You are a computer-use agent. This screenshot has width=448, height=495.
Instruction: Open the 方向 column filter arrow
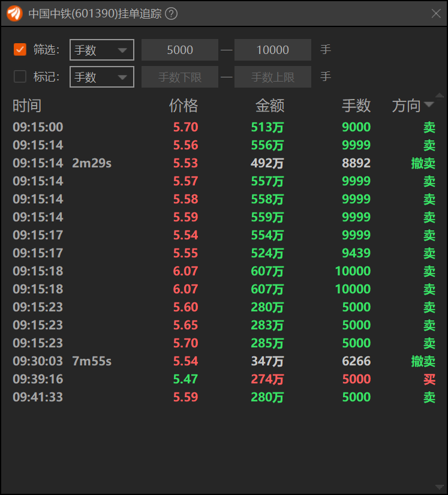[429, 105]
